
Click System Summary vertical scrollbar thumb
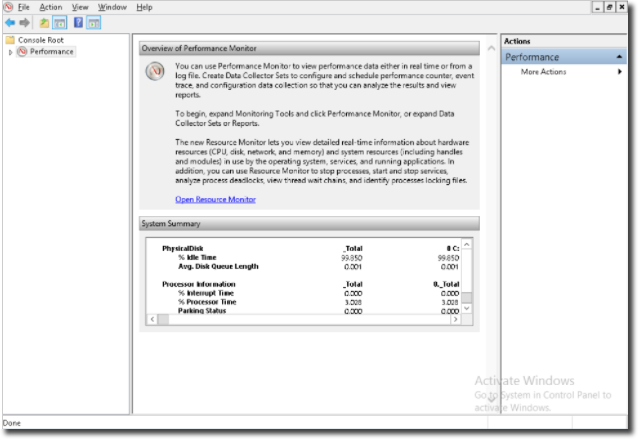[x=467, y=297]
